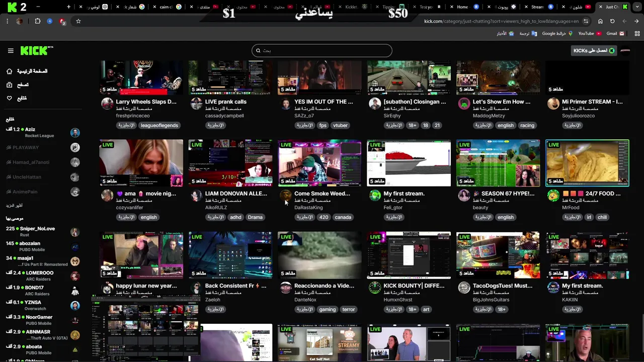Click HumxnGhxst's channel avatar

tap(375, 288)
